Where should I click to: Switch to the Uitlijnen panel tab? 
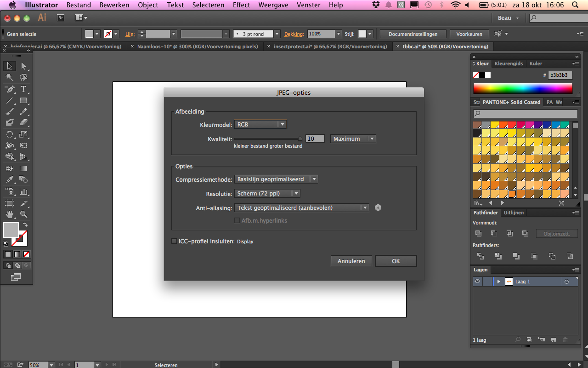click(514, 213)
